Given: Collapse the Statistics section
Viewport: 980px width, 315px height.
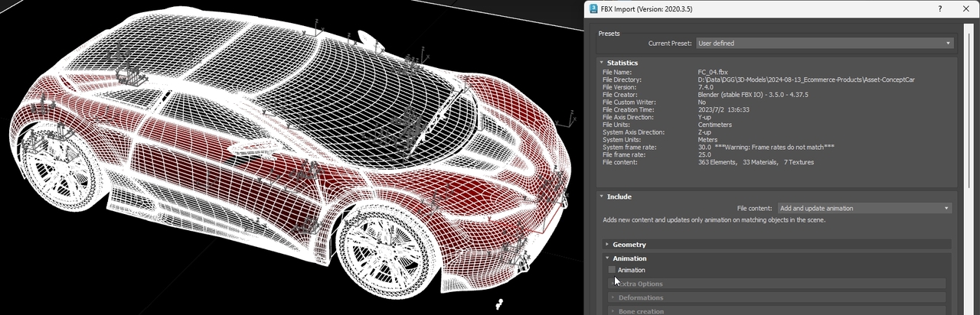Looking at the screenshot, I should [x=602, y=63].
